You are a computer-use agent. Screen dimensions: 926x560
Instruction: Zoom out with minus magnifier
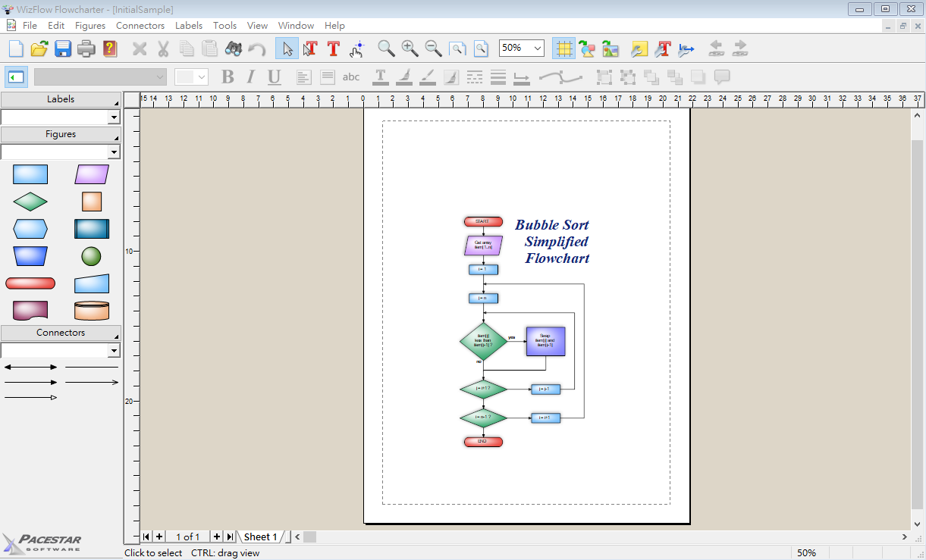point(433,49)
